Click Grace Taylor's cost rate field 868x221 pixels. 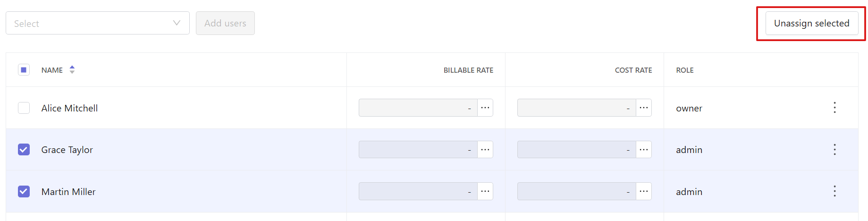[577, 150]
